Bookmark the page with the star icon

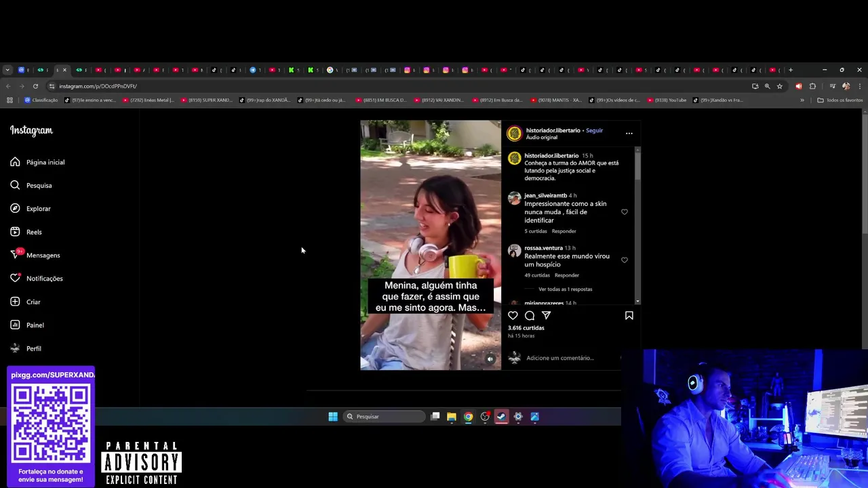tap(779, 86)
